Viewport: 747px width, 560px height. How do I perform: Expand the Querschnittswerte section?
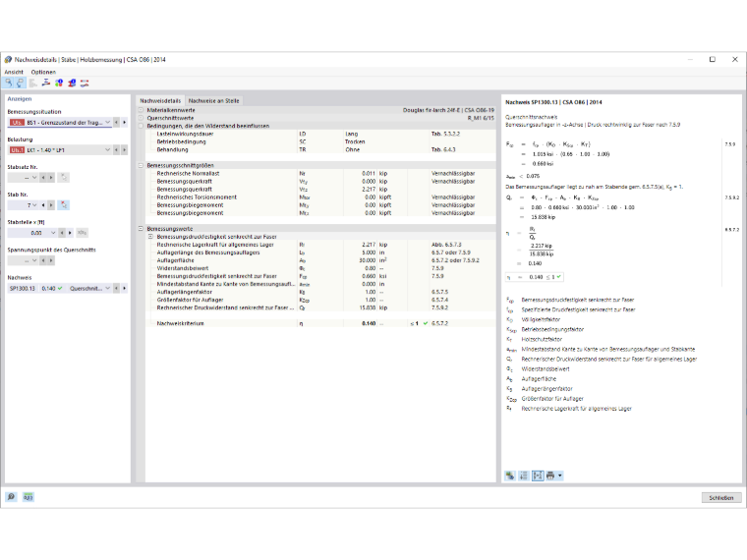[x=141, y=118]
